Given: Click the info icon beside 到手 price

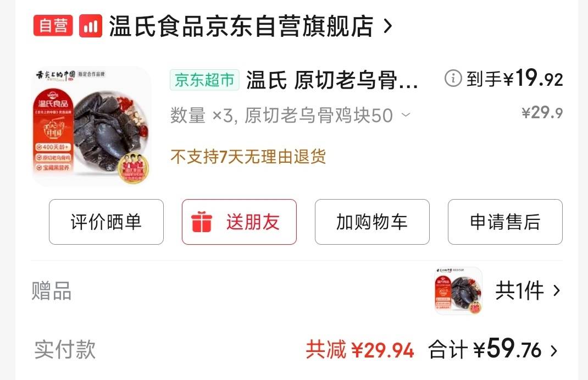Looking at the screenshot, I should click(x=453, y=79).
